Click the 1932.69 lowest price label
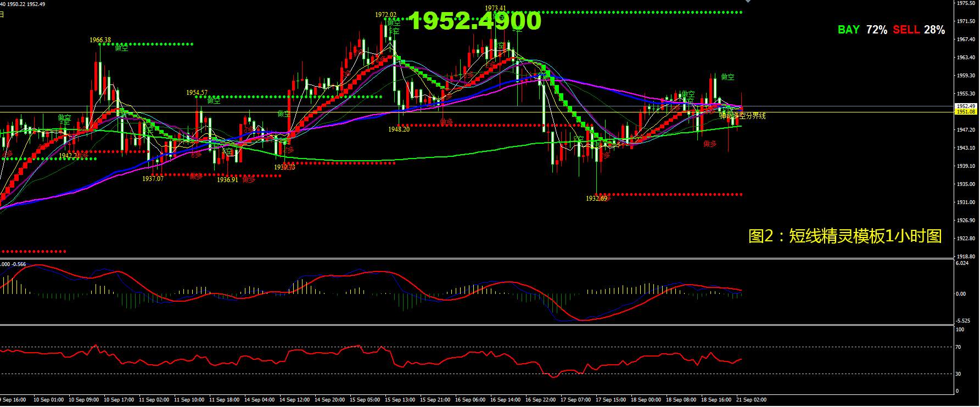Viewport: 980px width, 407px height. coord(597,198)
